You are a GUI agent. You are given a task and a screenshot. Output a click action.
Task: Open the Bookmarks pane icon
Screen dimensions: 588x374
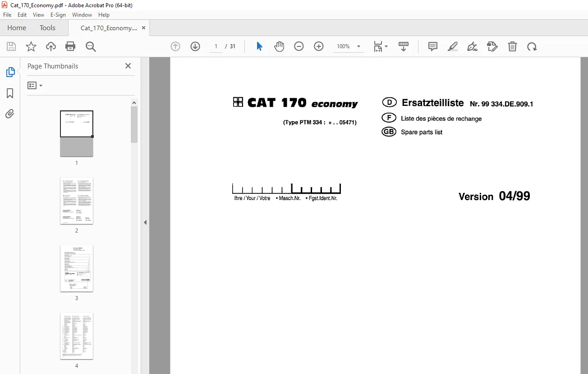(10, 93)
